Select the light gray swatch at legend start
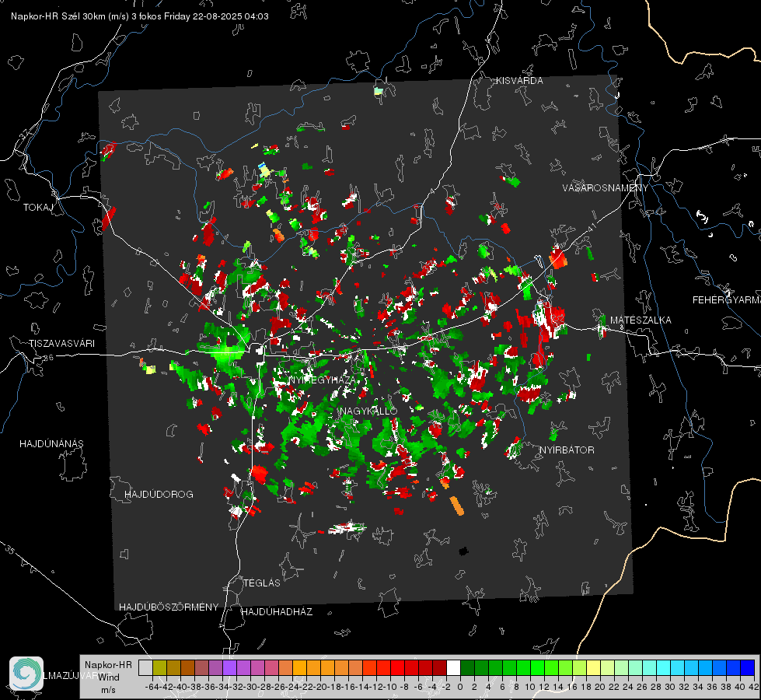 pos(145,667)
